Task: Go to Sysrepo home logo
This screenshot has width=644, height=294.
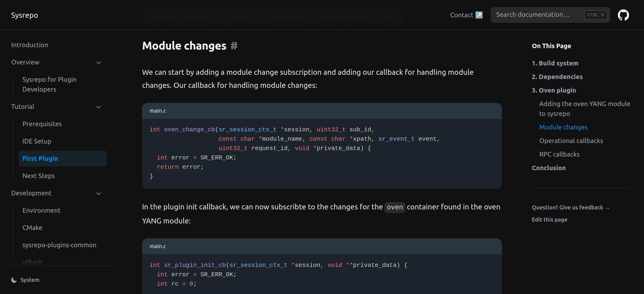Action: [x=25, y=15]
